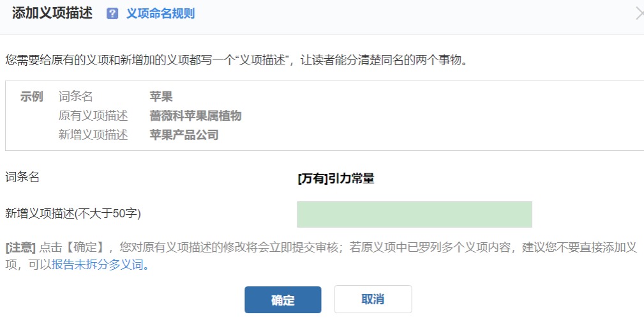This screenshot has width=644, height=326.
Task: Select the [万有]引力常量 entry name text
Action: (x=336, y=178)
